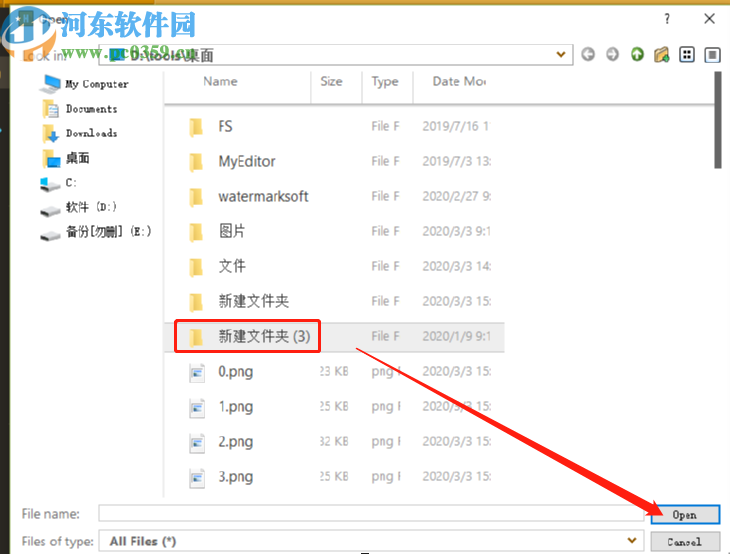730x554 pixels.
Task: Expand the Look in path dropdown
Action: [x=561, y=54]
